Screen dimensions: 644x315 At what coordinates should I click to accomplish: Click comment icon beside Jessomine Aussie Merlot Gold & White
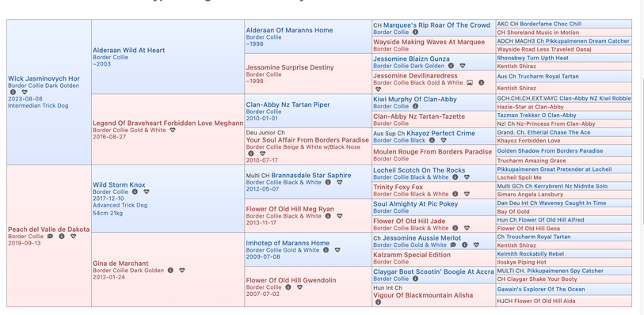coord(453,245)
